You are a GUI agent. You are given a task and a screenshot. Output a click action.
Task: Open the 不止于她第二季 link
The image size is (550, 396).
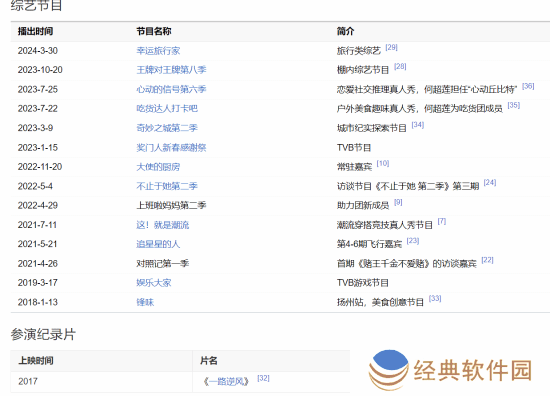(x=167, y=186)
